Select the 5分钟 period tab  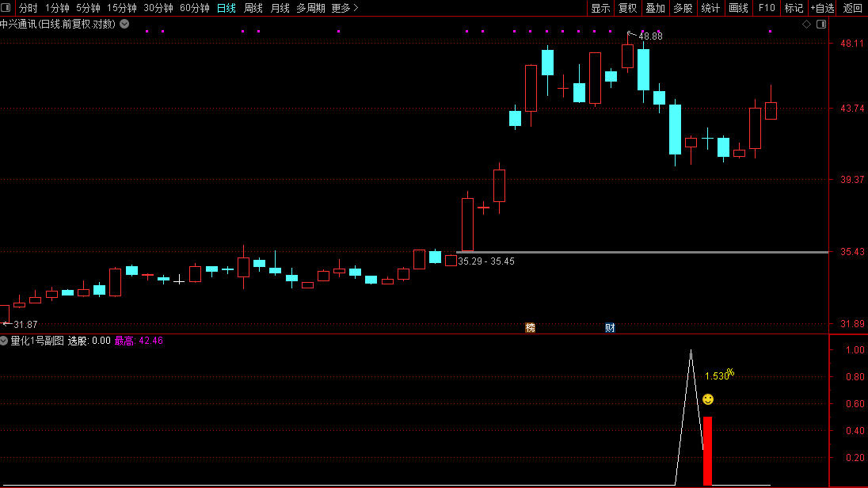point(88,8)
